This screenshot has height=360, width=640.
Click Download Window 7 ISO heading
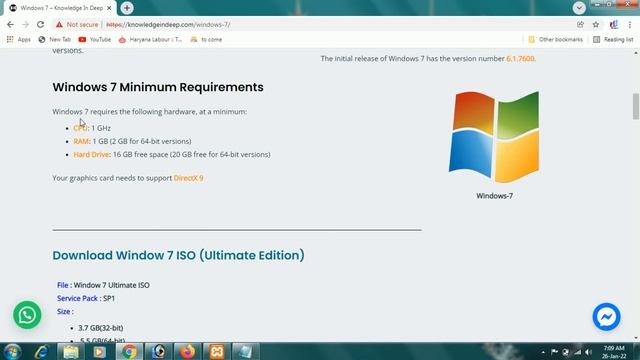point(178,255)
